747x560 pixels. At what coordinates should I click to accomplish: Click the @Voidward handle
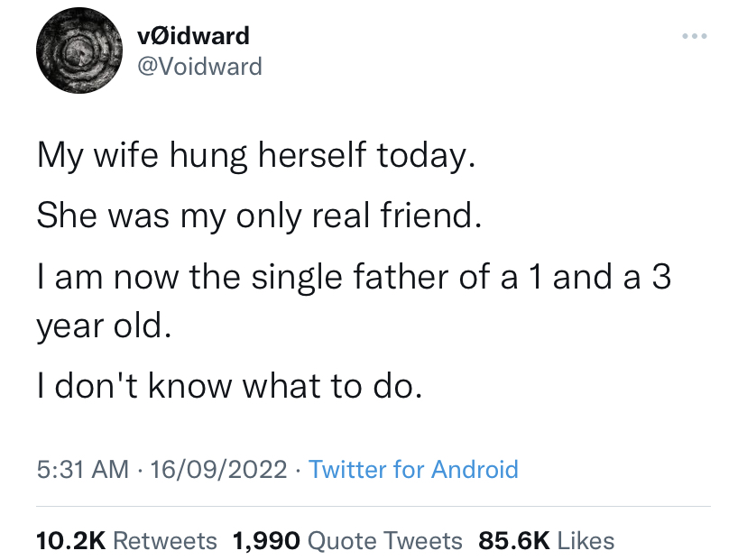click(199, 66)
